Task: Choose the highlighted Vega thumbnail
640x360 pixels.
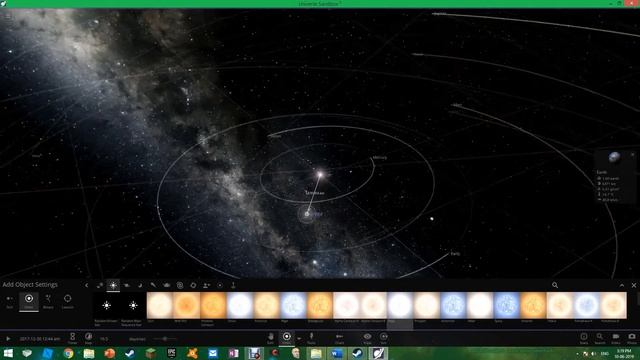Action: (400, 305)
